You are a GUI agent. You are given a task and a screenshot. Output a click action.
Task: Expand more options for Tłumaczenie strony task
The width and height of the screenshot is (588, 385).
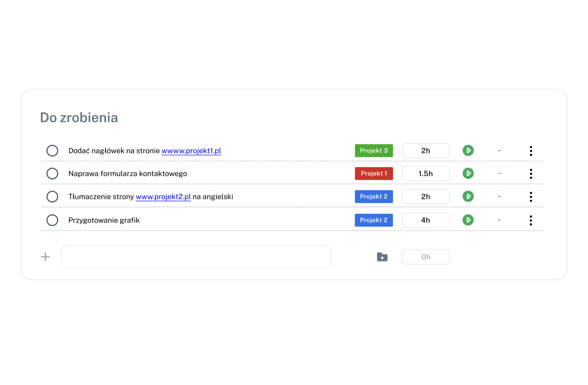point(531,197)
